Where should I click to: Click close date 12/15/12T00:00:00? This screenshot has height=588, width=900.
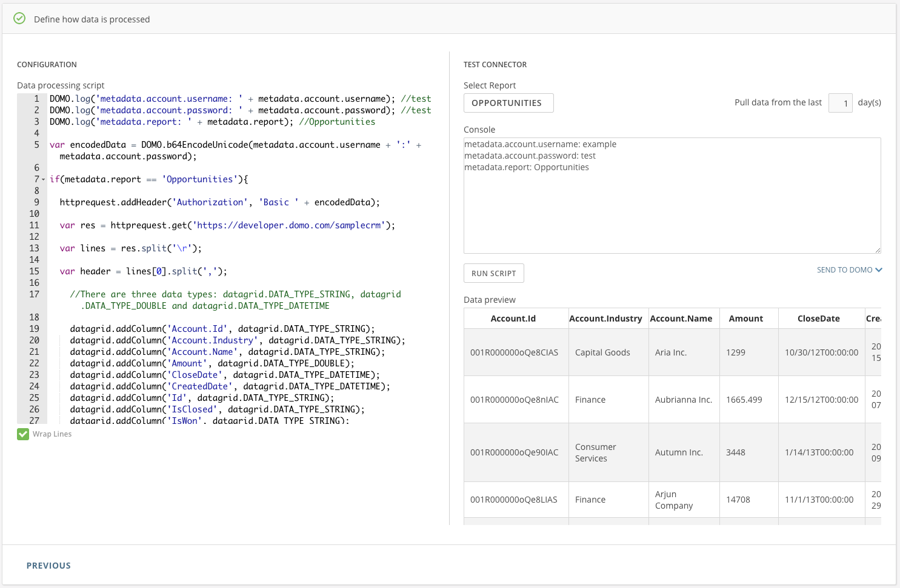click(821, 400)
